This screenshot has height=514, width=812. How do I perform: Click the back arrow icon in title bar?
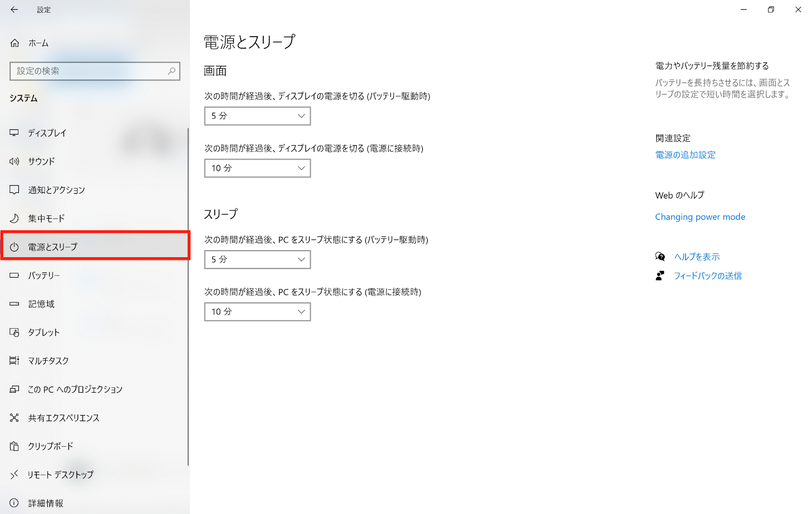pyautogui.click(x=14, y=9)
